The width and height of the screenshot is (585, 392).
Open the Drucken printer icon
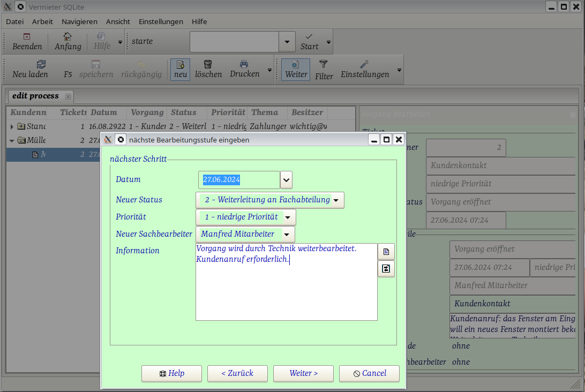click(244, 64)
